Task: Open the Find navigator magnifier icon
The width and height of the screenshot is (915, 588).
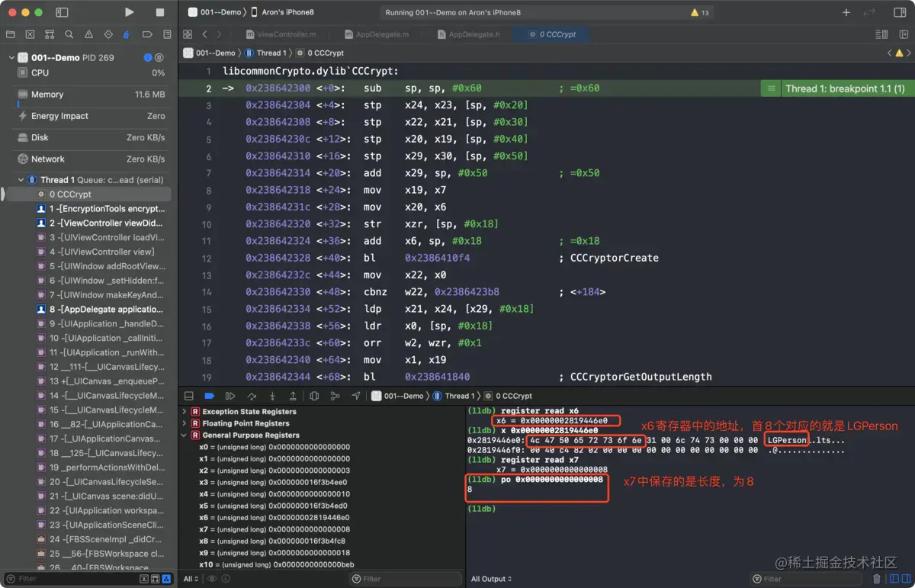Action: pos(69,34)
